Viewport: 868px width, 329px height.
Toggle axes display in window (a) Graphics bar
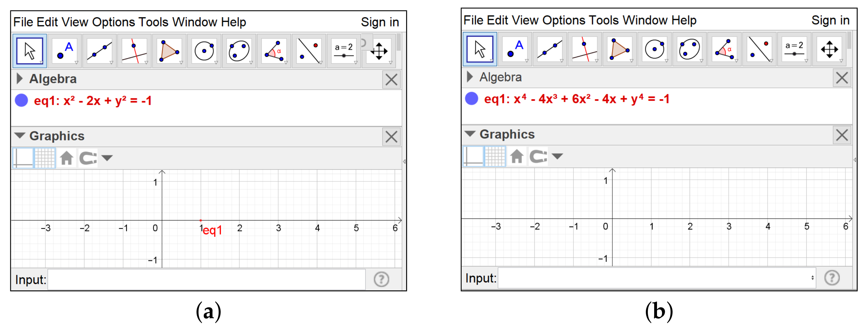pos(23,158)
